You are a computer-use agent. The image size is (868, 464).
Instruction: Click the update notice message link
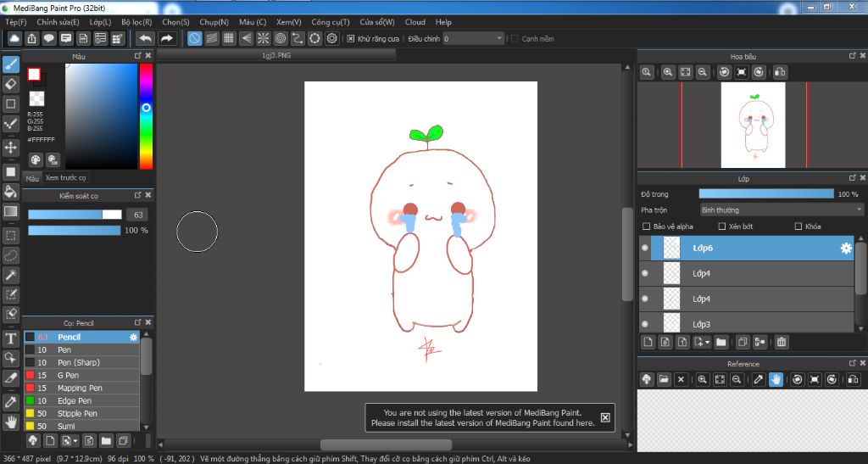click(482, 417)
